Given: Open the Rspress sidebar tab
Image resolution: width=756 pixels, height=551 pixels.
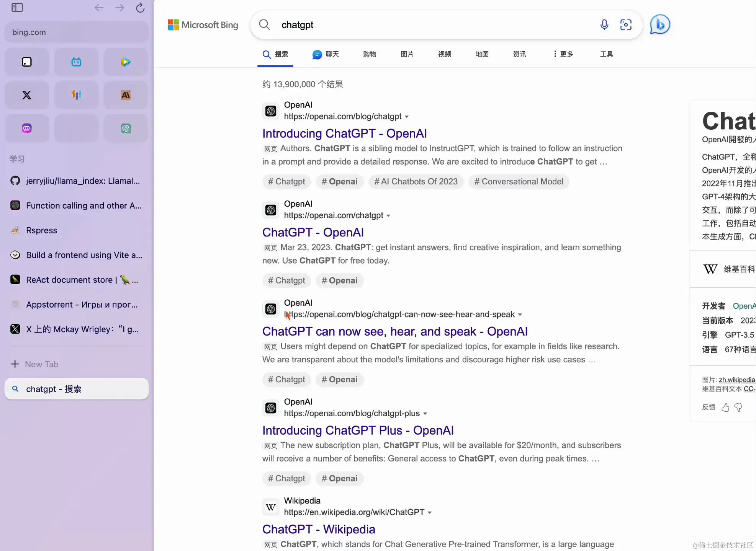Looking at the screenshot, I should coord(41,230).
